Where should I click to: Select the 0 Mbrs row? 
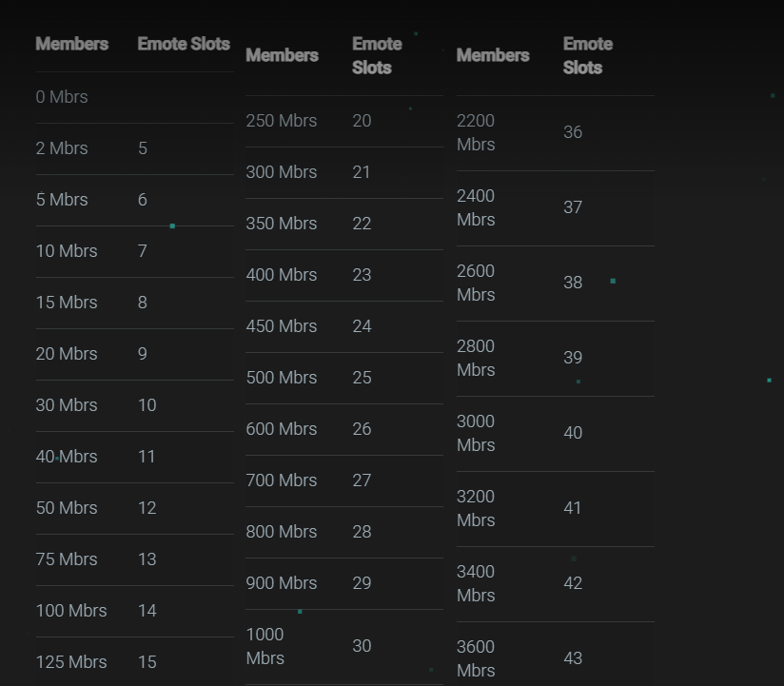135,97
